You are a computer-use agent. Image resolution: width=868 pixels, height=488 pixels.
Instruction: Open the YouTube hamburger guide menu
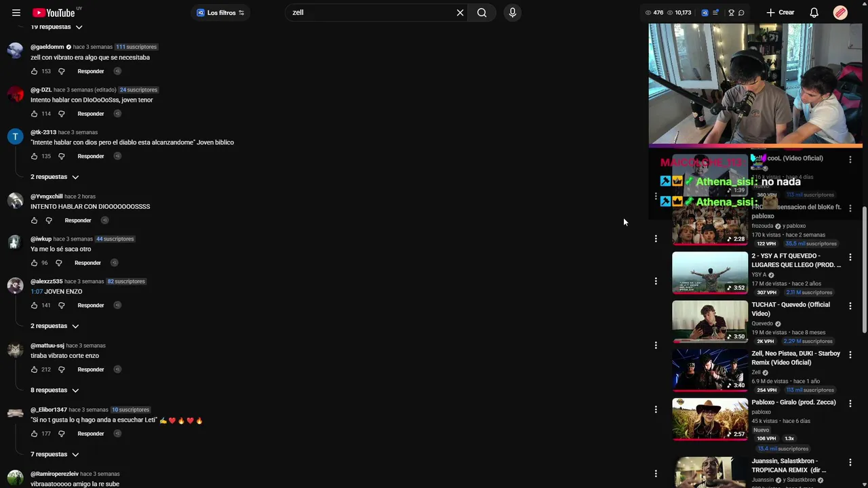click(x=16, y=13)
